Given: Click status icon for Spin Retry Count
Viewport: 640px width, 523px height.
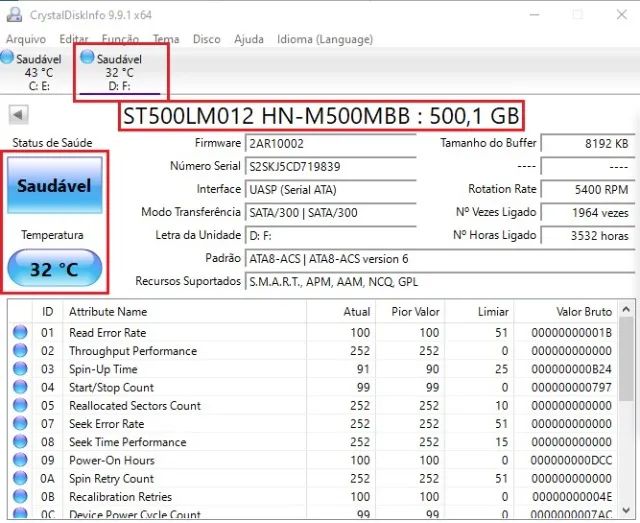Looking at the screenshot, I should [20, 478].
